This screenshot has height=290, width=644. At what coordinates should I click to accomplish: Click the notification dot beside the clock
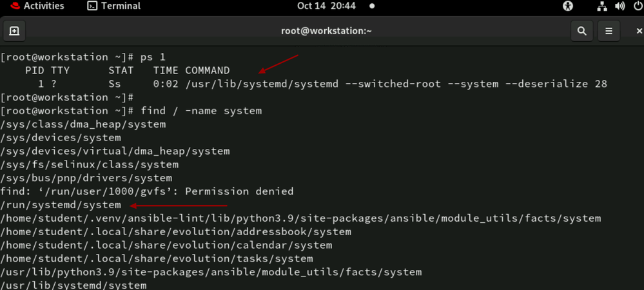coord(372,6)
